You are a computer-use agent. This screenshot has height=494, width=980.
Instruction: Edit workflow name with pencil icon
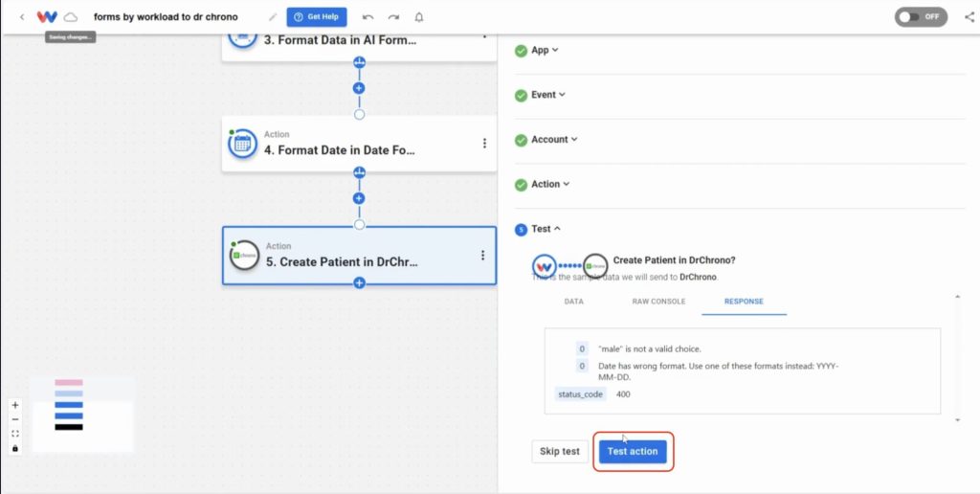(273, 17)
